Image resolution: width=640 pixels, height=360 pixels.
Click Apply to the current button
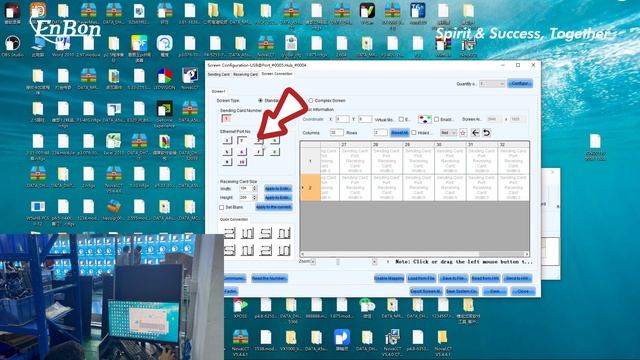[x=274, y=207]
